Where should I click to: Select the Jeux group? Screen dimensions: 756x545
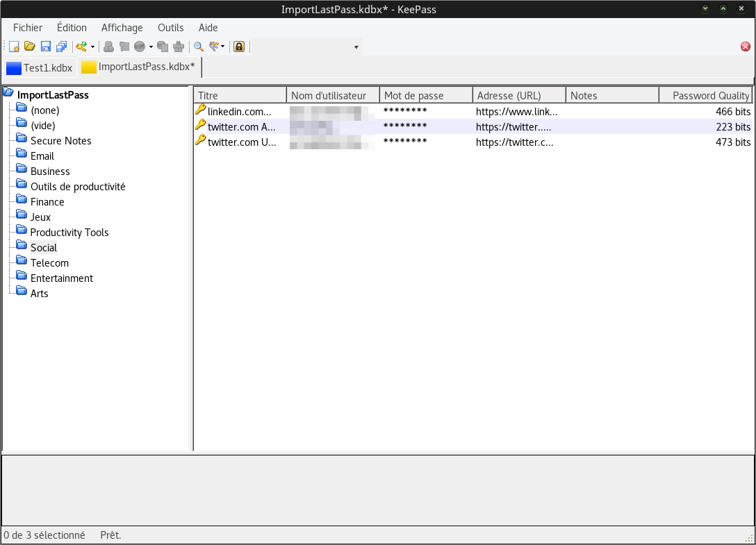pyautogui.click(x=40, y=217)
